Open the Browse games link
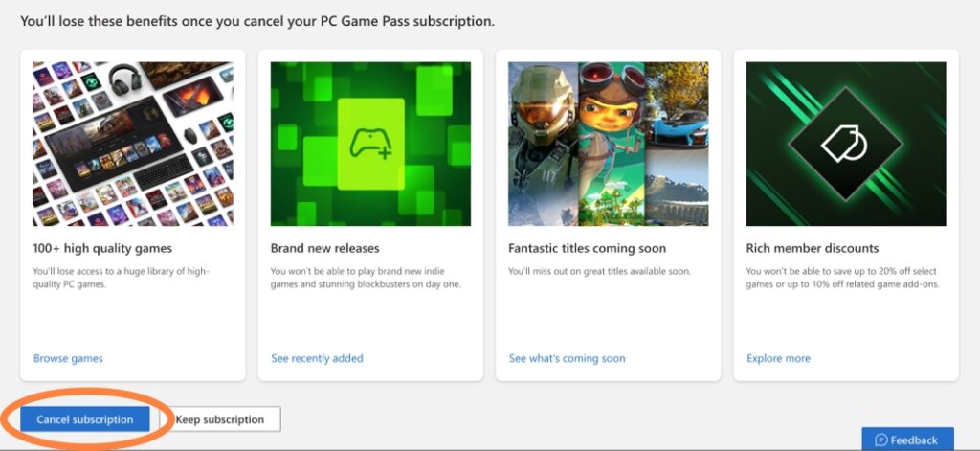The width and height of the screenshot is (980, 451). pos(68,358)
